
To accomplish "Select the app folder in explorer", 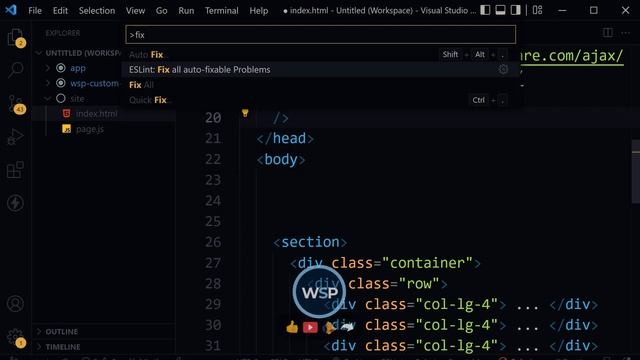I will (78, 68).
